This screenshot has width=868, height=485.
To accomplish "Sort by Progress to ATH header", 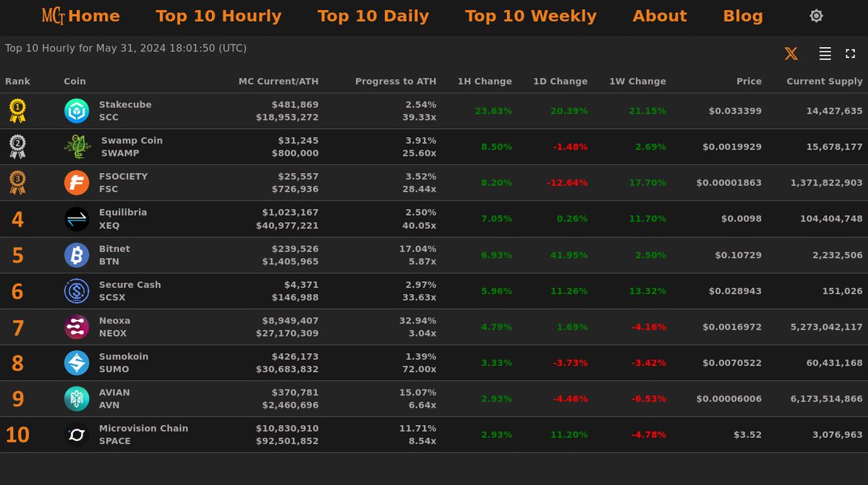I will (396, 81).
